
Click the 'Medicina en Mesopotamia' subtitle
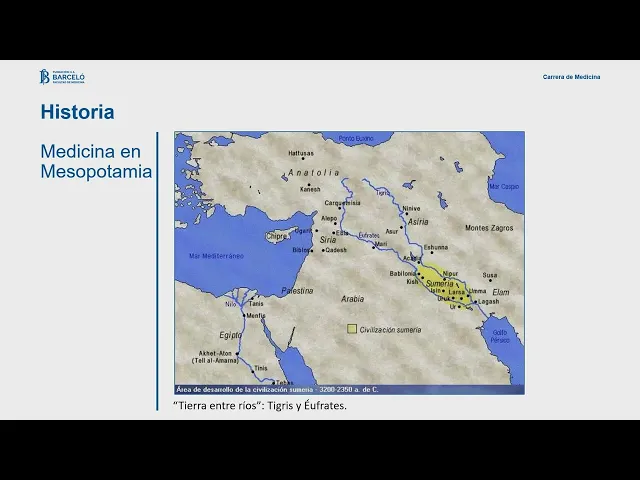(x=96, y=161)
